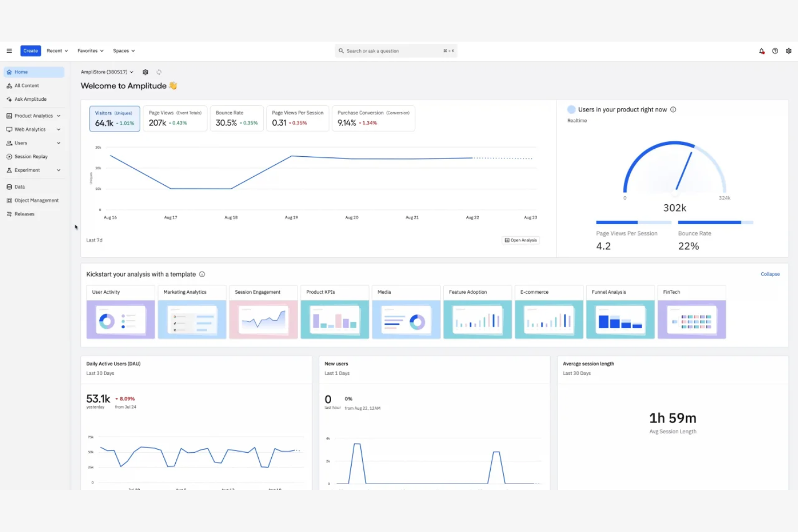Open the FinTech template
The height and width of the screenshot is (532, 798).
(692, 312)
